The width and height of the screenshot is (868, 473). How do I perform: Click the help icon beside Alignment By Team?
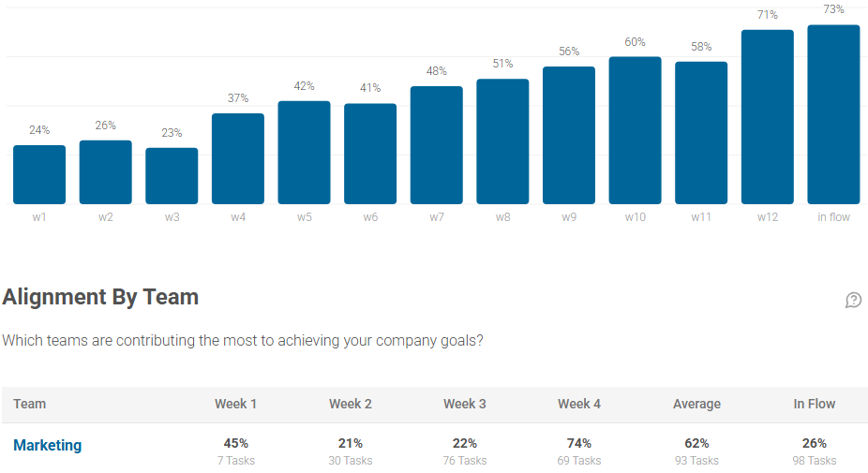pyautogui.click(x=853, y=300)
